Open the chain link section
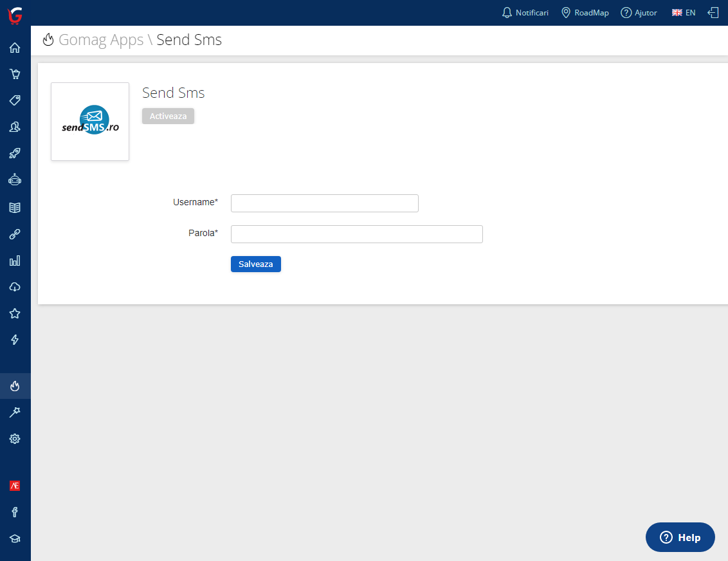The width and height of the screenshot is (728, 561). click(x=15, y=234)
